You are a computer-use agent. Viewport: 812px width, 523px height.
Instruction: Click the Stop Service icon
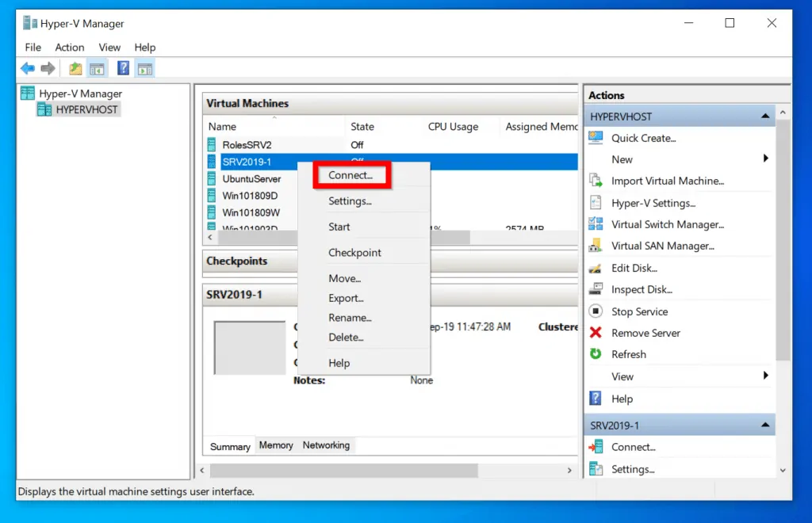(x=596, y=311)
